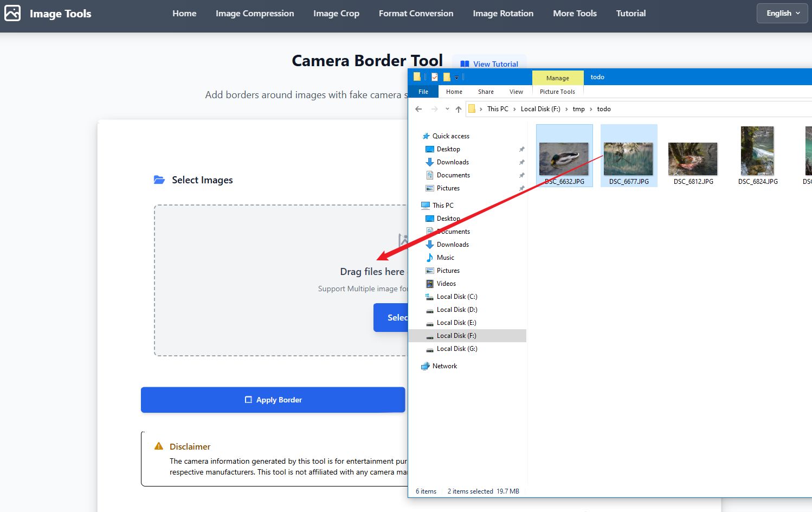Click todo in the address breadcrumb
Screen dimensions: 812x512
(604, 109)
